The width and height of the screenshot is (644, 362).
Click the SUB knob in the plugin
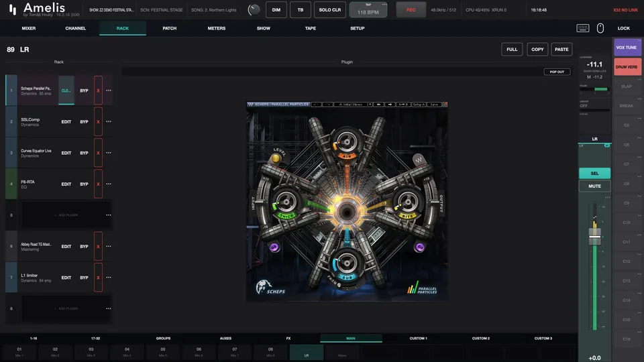[347, 263]
